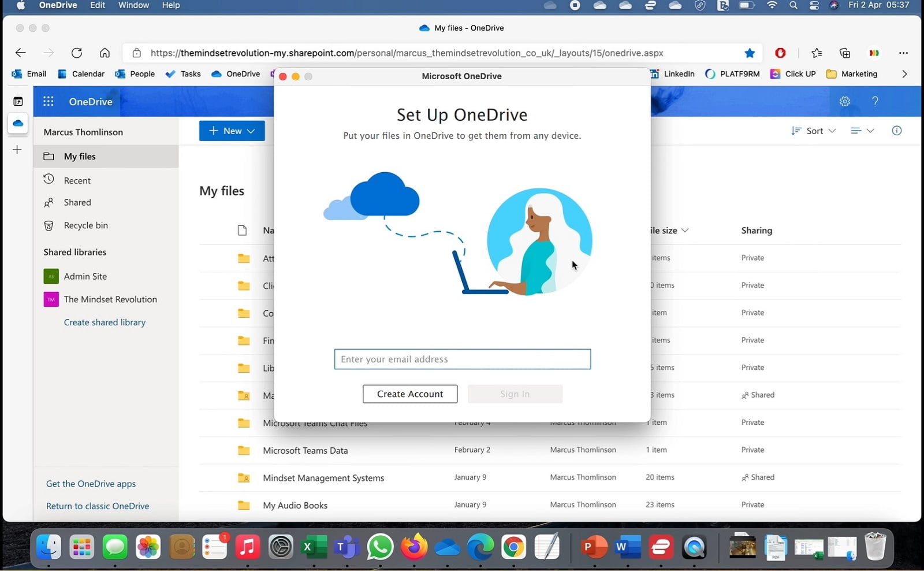Open Music app in the Dock
This screenshot has width=924, height=571.
[x=248, y=547]
